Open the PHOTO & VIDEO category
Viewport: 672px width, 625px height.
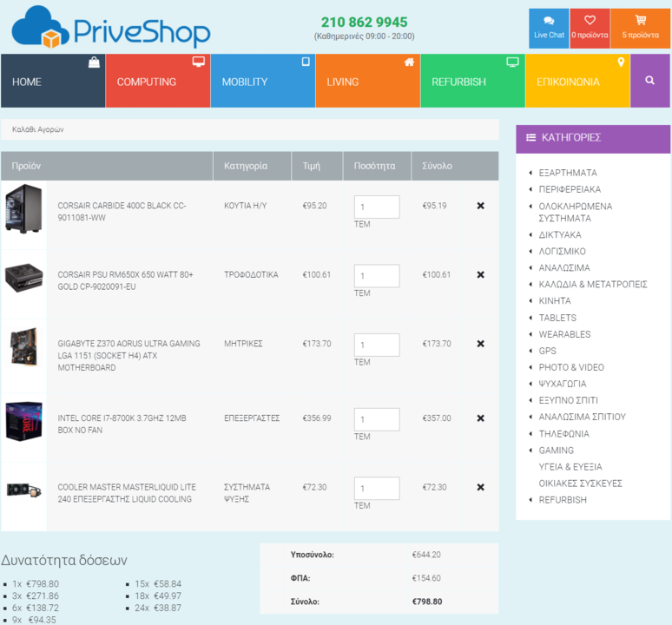[571, 367]
